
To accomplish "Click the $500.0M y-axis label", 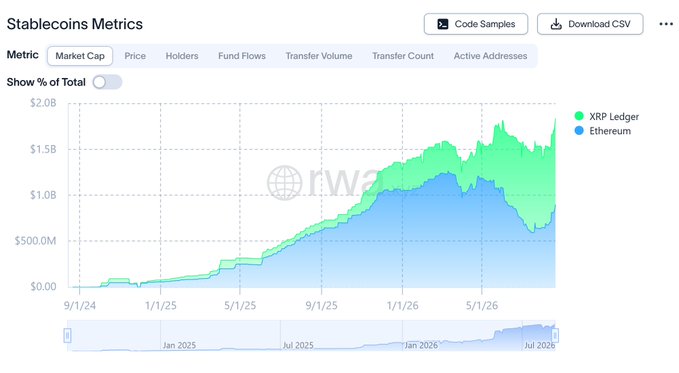I will click(x=36, y=241).
